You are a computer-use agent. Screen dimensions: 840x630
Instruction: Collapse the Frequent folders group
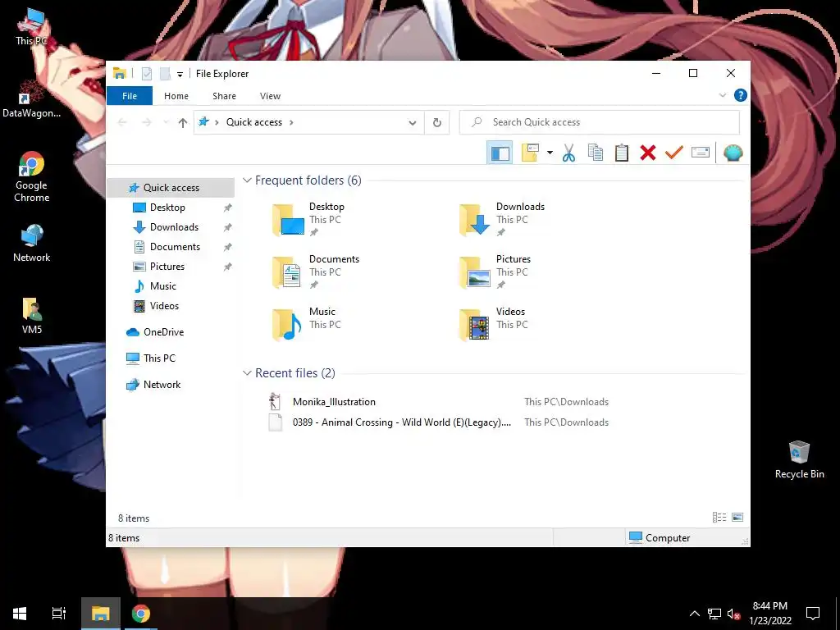click(x=247, y=180)
